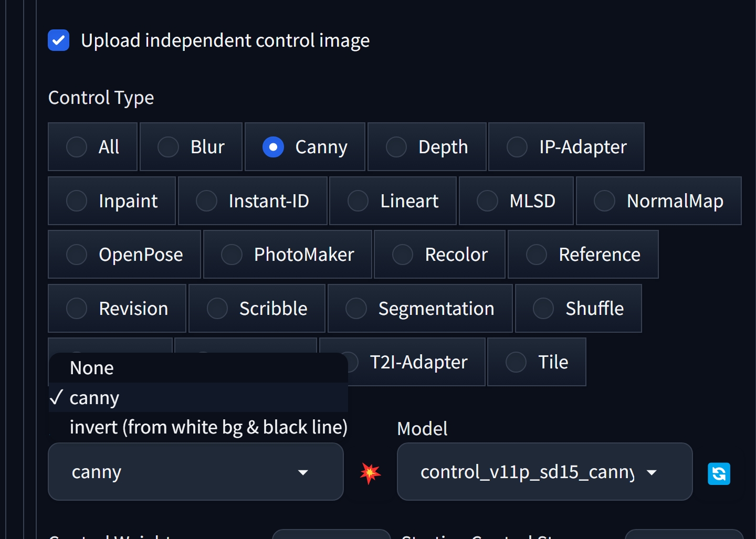This screenshot has height=539, width=756.
Task: Select the Instant-ID control type
Action: point(253,201)
